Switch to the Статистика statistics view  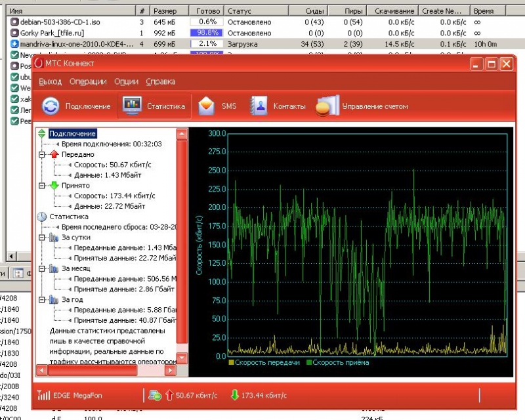153,106
